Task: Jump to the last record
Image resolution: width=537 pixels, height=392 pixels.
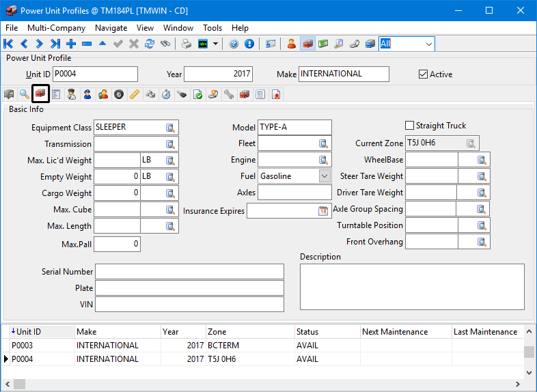Action: (x=55, y=44)
